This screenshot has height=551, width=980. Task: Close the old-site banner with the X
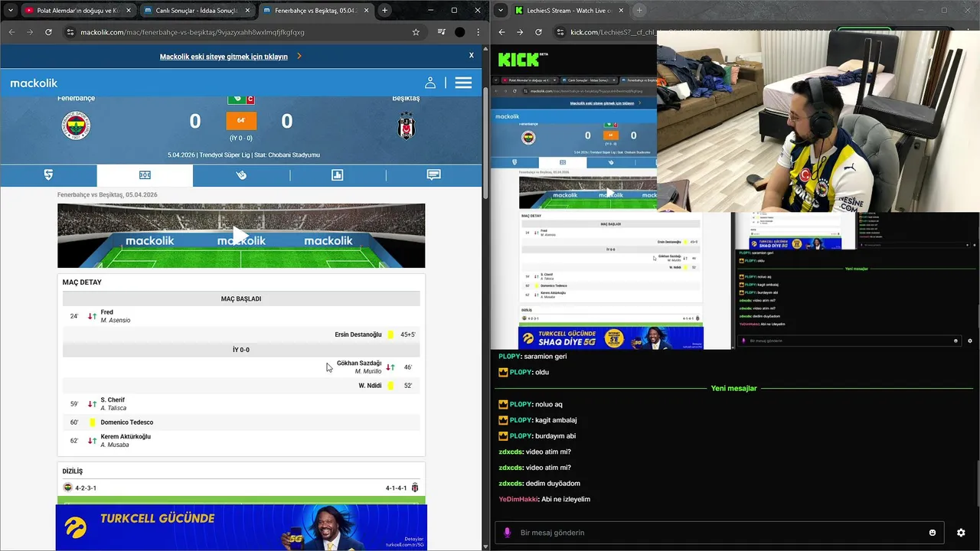point(472,56)
